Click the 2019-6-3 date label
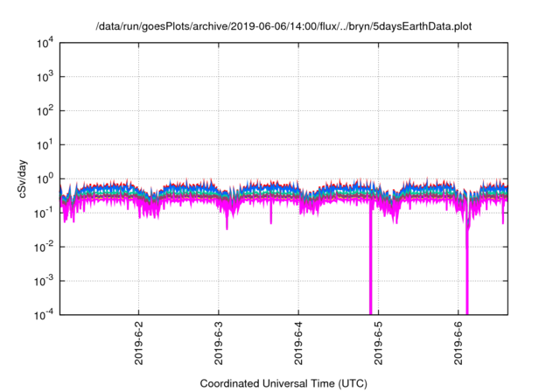This screenshot has height=392, width=560. [219, 343]
